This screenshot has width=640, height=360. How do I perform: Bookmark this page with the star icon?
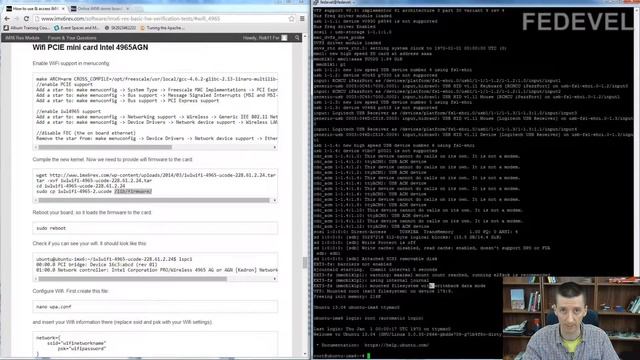(x=291, y=19)
